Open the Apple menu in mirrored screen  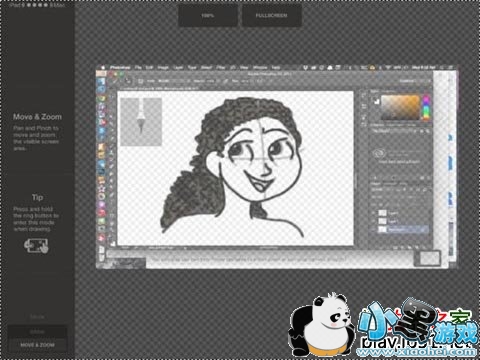click(x=103, y=68)
